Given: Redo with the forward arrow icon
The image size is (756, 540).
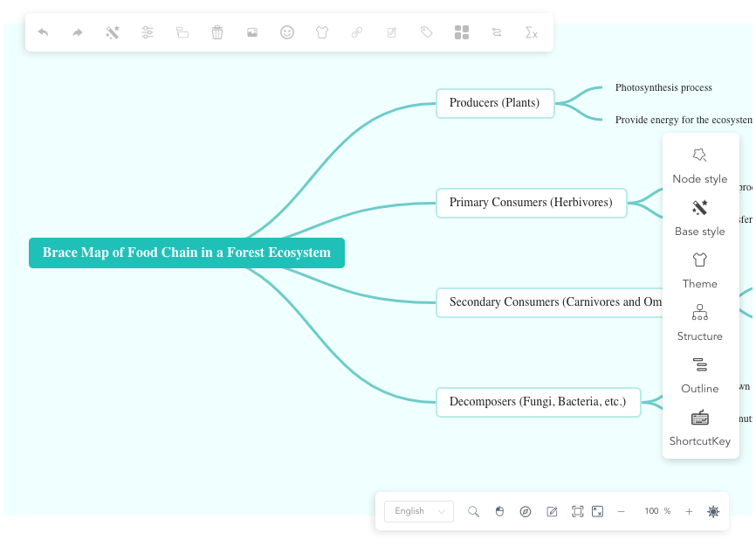Looking at the screenshot, I should [77, 32].
